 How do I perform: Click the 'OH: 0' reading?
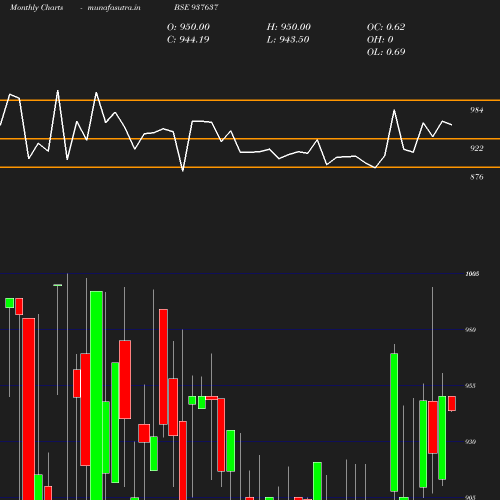[380, 40]
